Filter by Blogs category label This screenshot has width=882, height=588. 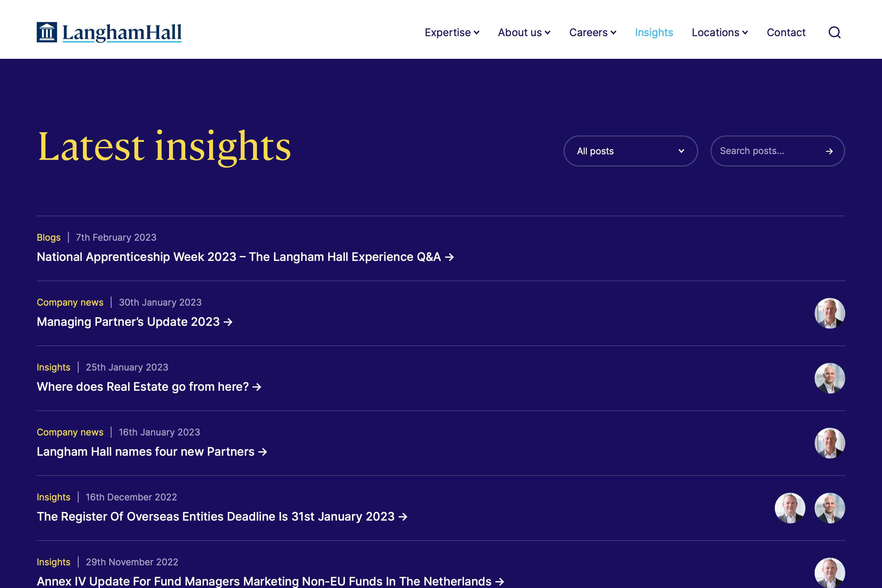[x=49, y=237]
